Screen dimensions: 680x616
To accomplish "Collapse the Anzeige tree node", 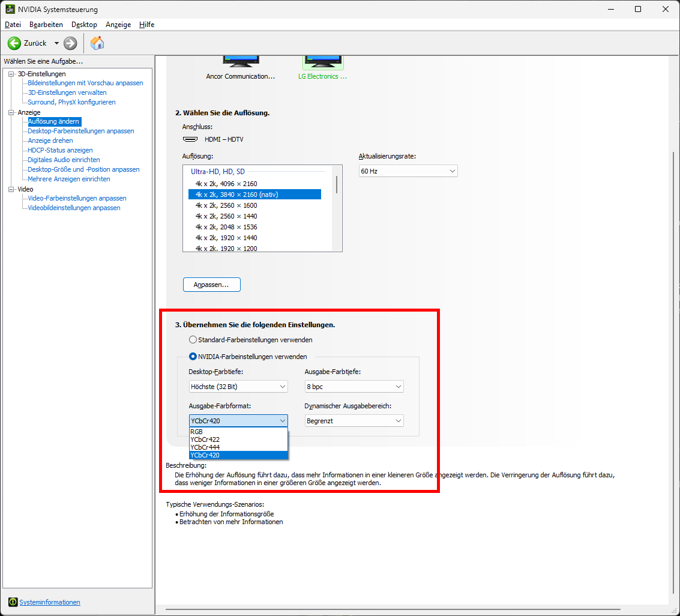I will coord(11,112).
